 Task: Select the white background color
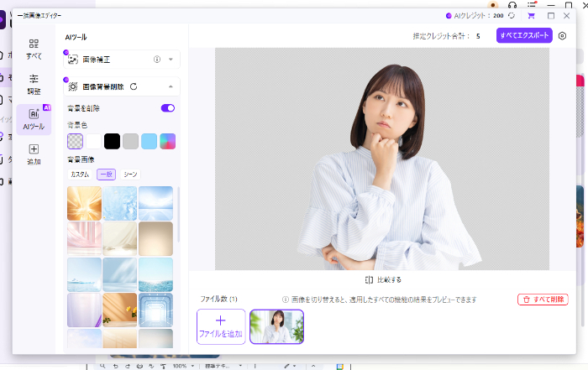point(94,142)
